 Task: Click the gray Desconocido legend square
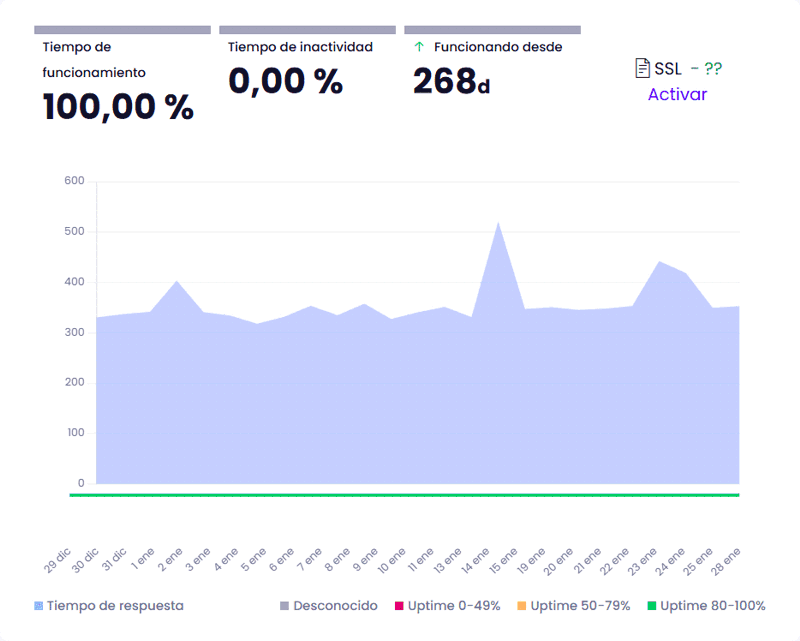[x=284, y=606]
